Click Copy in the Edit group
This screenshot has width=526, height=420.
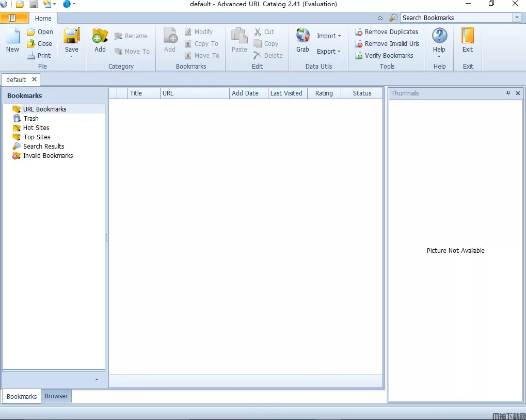[x=266, y=43]
